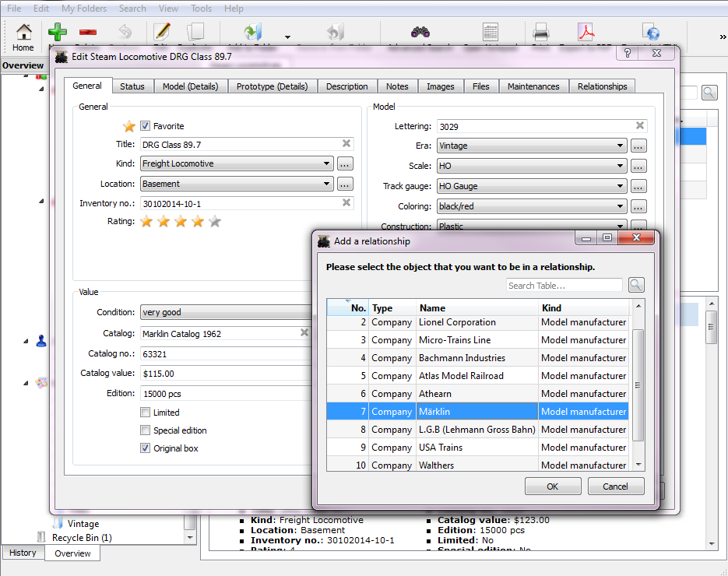Clear the Lettering field X icon
The image size is (728, 576).
(640, 125)
